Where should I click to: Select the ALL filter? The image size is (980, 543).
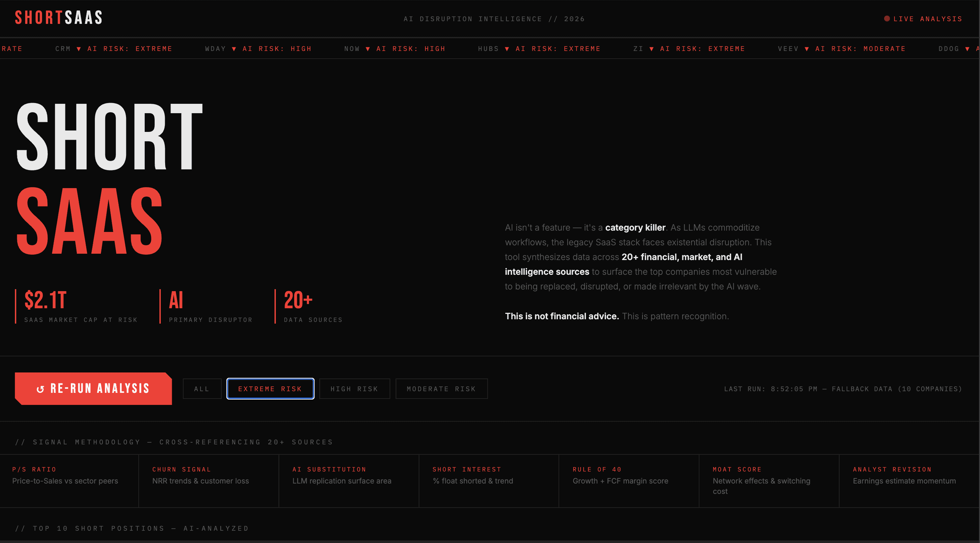coord(201,388)
